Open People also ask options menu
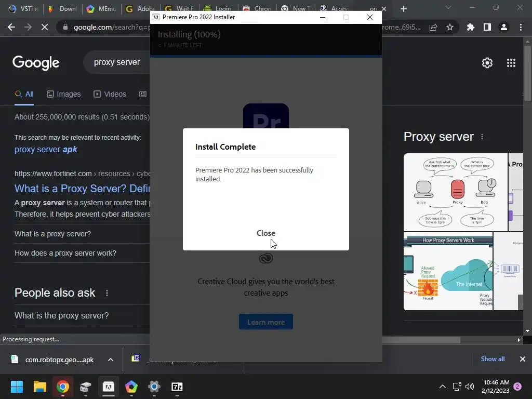532x399 pixels. coord(107,293)
